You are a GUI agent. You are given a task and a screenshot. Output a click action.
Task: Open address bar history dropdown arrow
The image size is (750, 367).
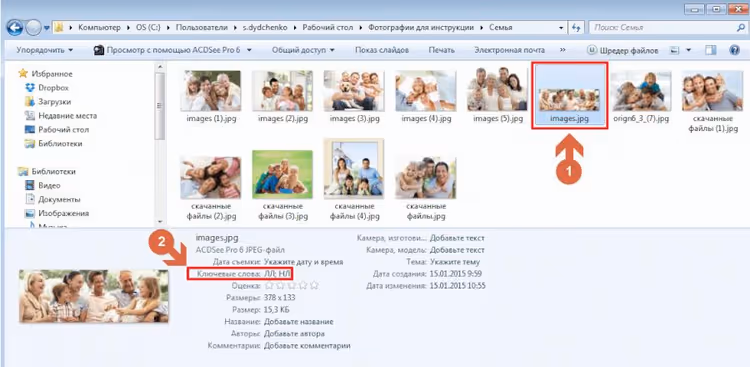[561, 28]
